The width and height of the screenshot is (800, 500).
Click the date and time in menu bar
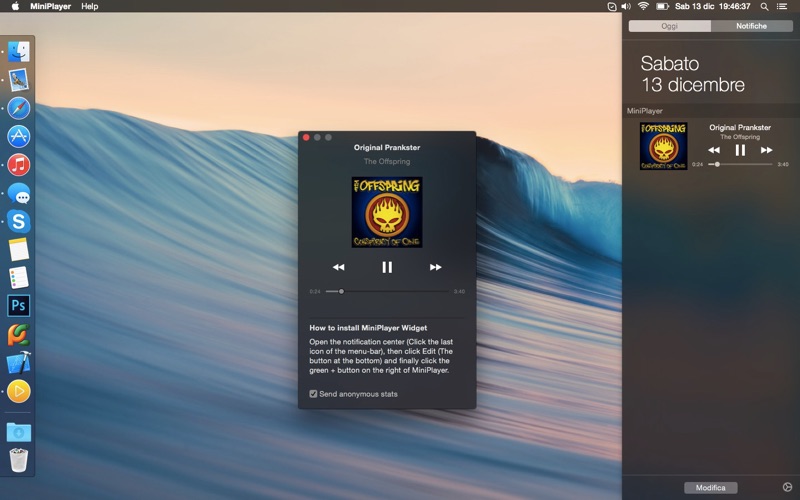(x=713, y=6)
